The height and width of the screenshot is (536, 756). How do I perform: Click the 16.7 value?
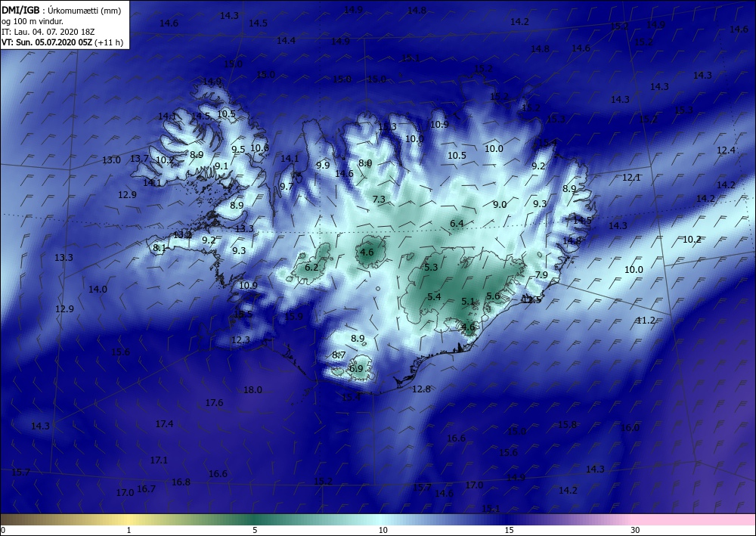(146, 489)
